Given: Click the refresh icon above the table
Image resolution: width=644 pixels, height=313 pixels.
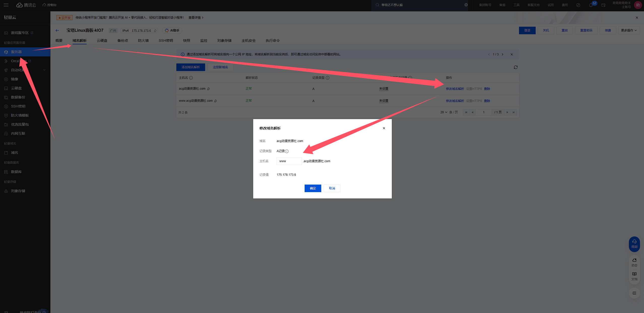Looking at the screenshot, I should click(516, 67).
